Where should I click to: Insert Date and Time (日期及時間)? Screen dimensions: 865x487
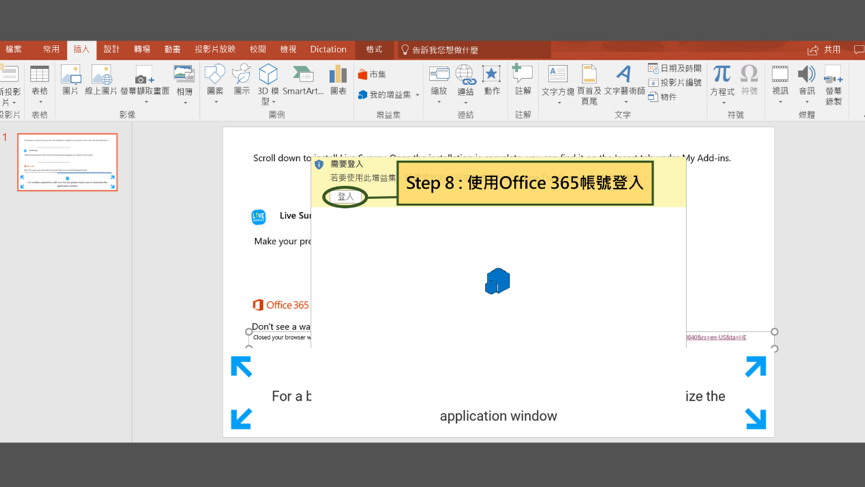[675, 68]
